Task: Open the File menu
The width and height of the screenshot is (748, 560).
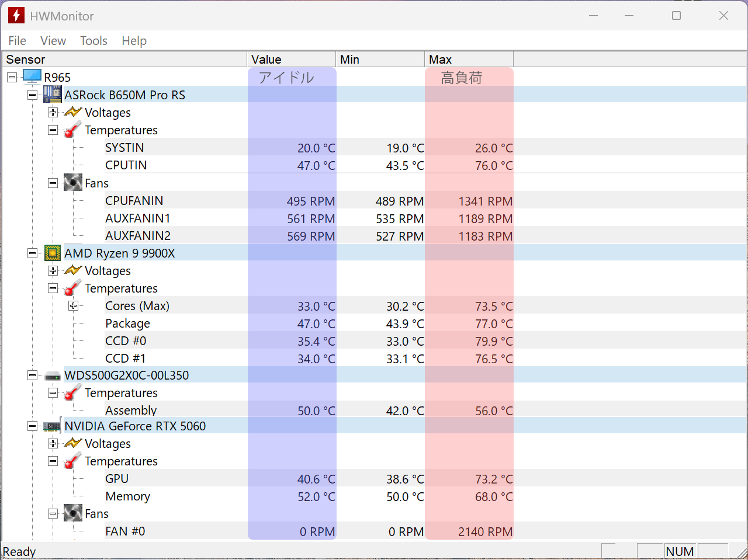Action: [17, 41]
